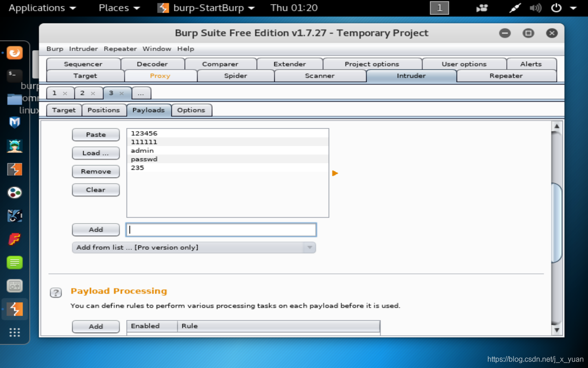
Task: Switch to the Extender tab
Action: click(290, 64)
